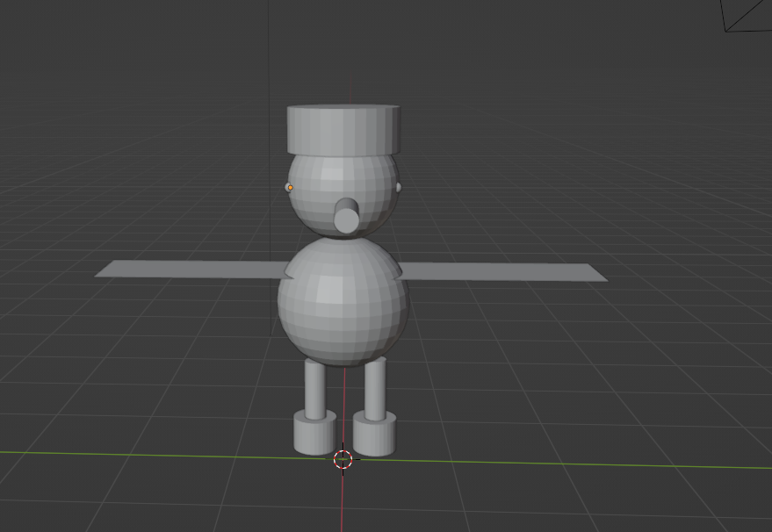Select the cylinder hat on the character
772x532 pixels.
343,132
